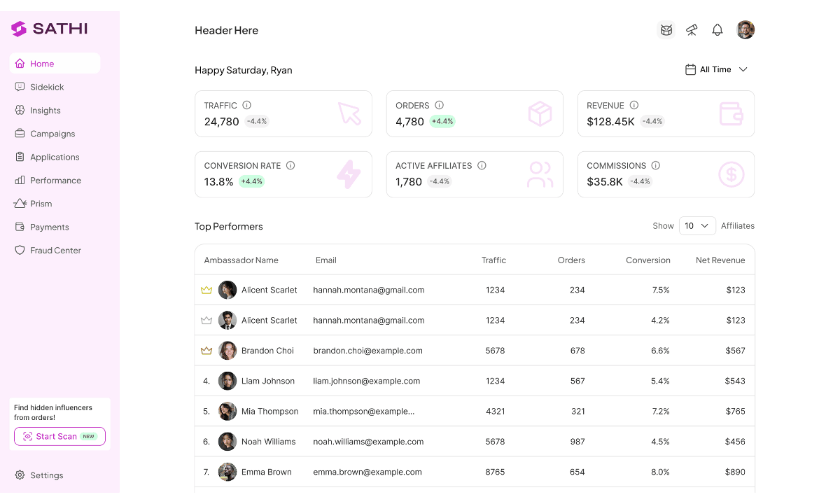Navigate to Applications
The image size is (840, 504).
point(55,157)
